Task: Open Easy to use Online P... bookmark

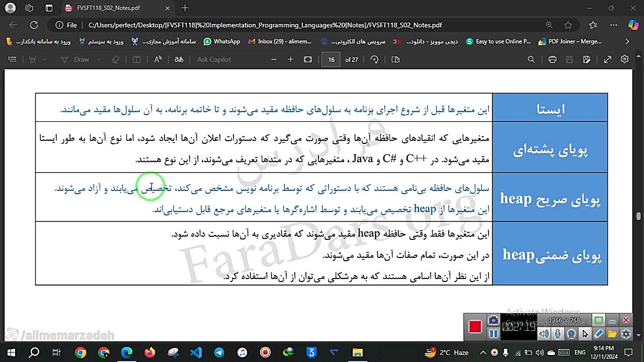Action: point(499,42)
